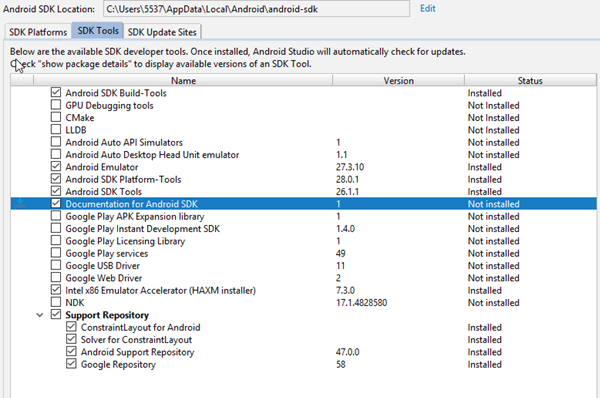Click the LLDB row name
600x398 pixels.
[x=76, y=130]
